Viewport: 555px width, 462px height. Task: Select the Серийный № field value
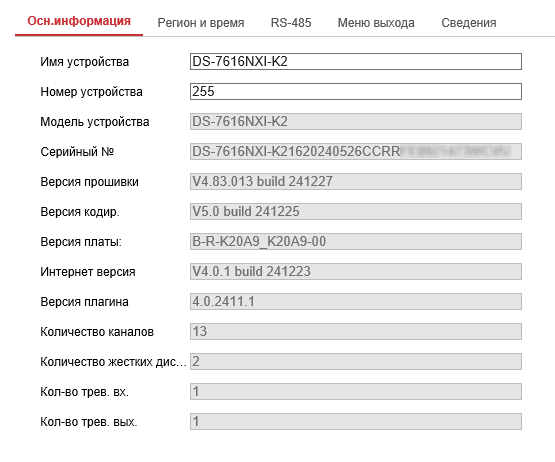coord(356,152)
